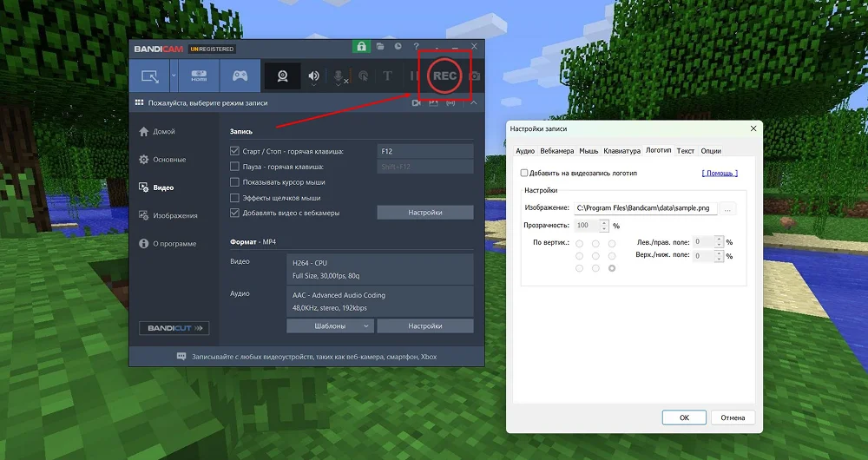
Task: Switch to Клавиатура tab
Action: 621,151
